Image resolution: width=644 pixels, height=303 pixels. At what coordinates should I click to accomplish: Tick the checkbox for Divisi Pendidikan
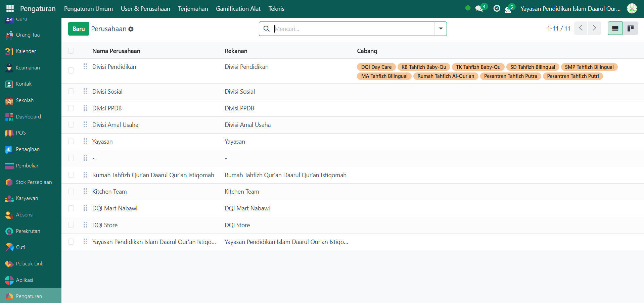coord(71,70)
